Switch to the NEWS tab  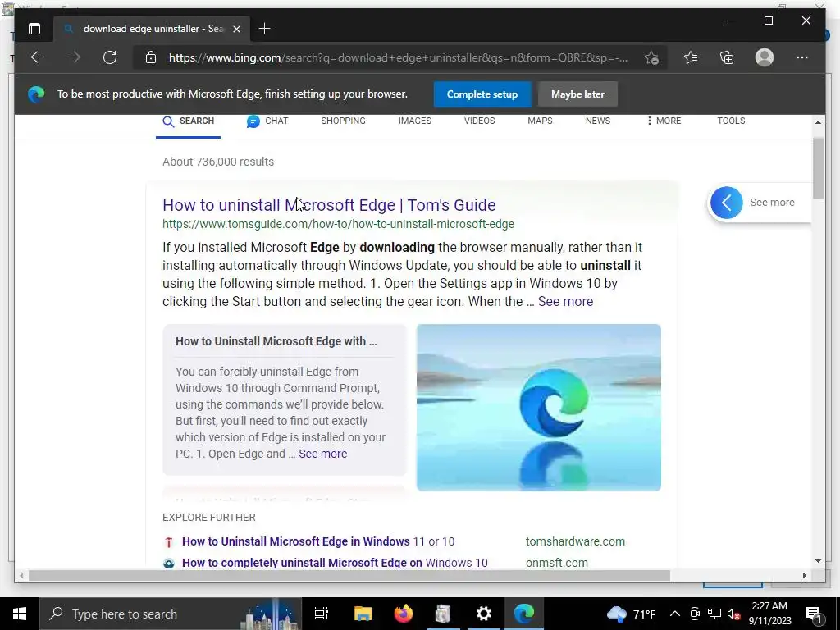598,121
